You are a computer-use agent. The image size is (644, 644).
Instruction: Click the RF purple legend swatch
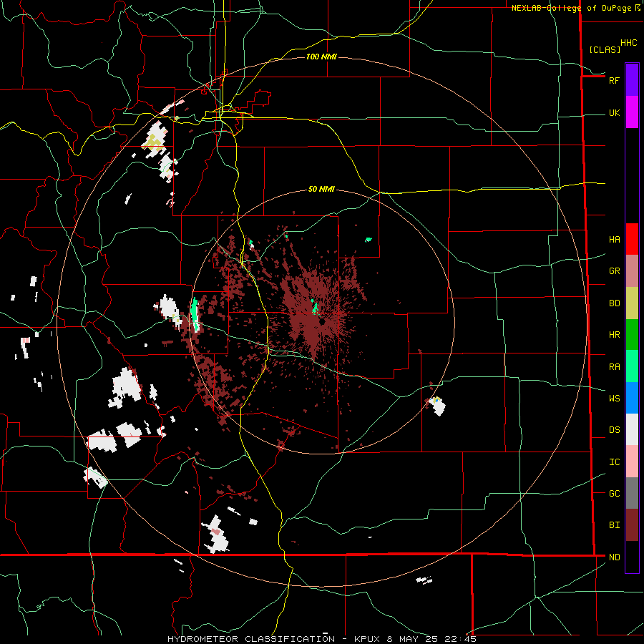pyautogui.click(x=632, y=80)
